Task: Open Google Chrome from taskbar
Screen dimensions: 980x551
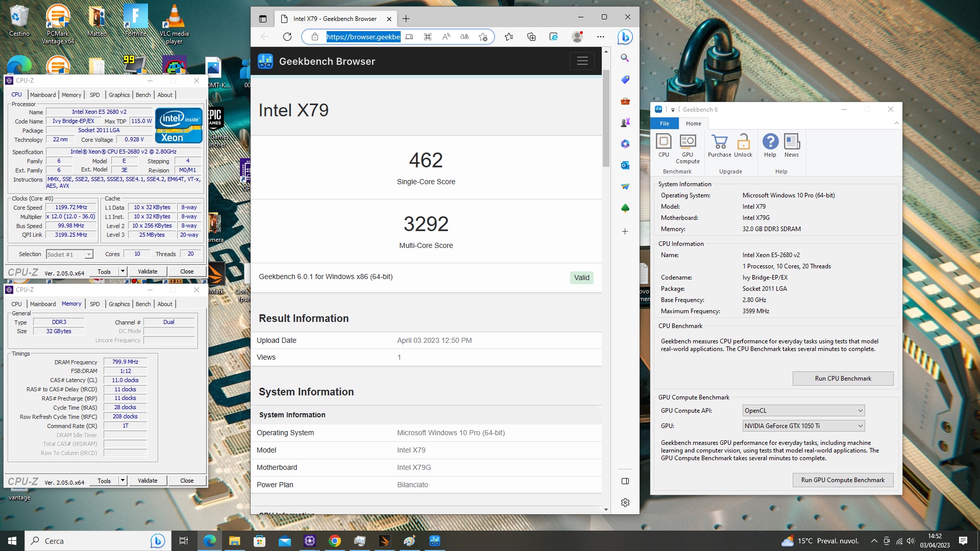Action: (x=335, y=541)
